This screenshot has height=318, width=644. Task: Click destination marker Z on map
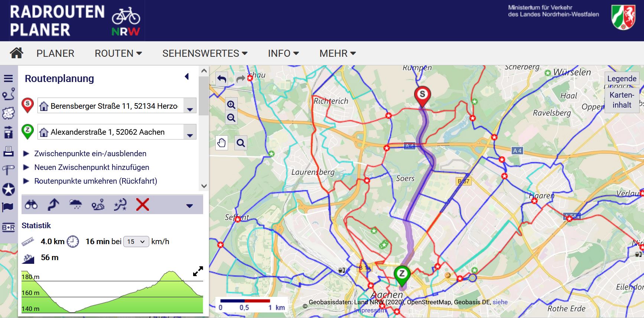pos(402,276)
